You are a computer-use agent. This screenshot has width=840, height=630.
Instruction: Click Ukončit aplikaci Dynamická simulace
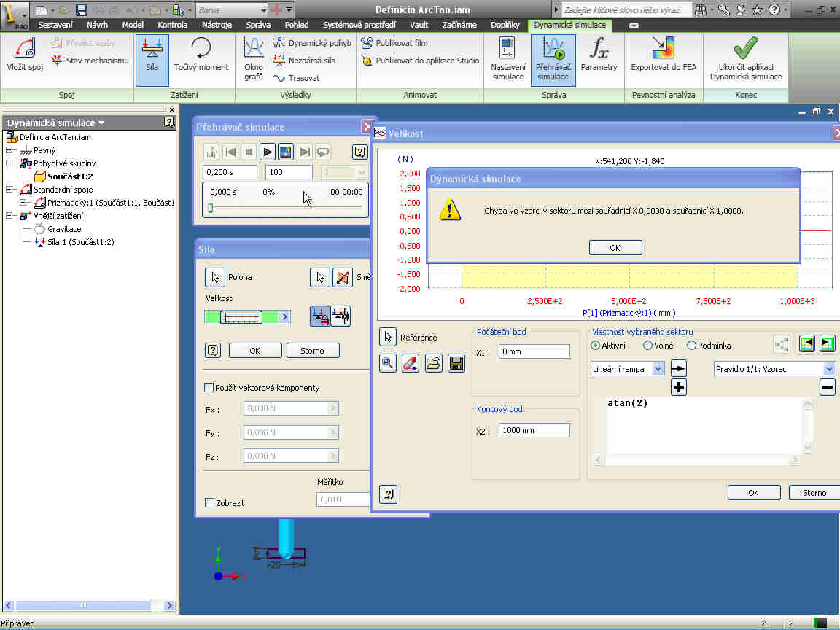tap(746, 59)
